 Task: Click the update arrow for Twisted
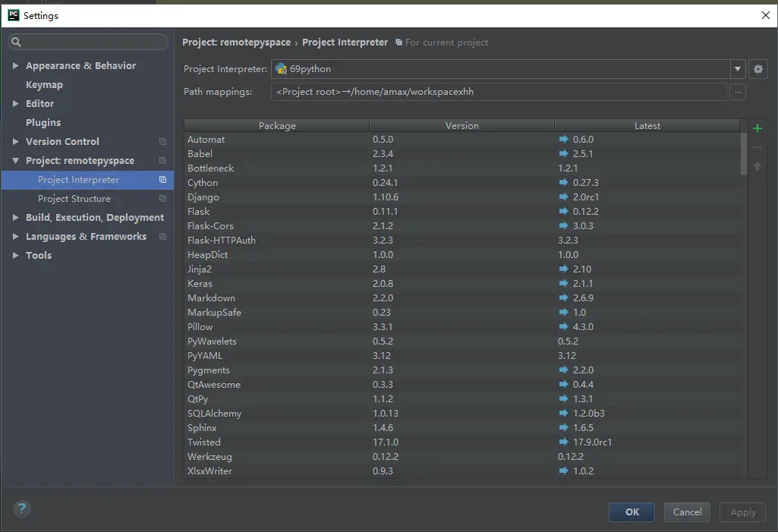[x=563, y=441]
